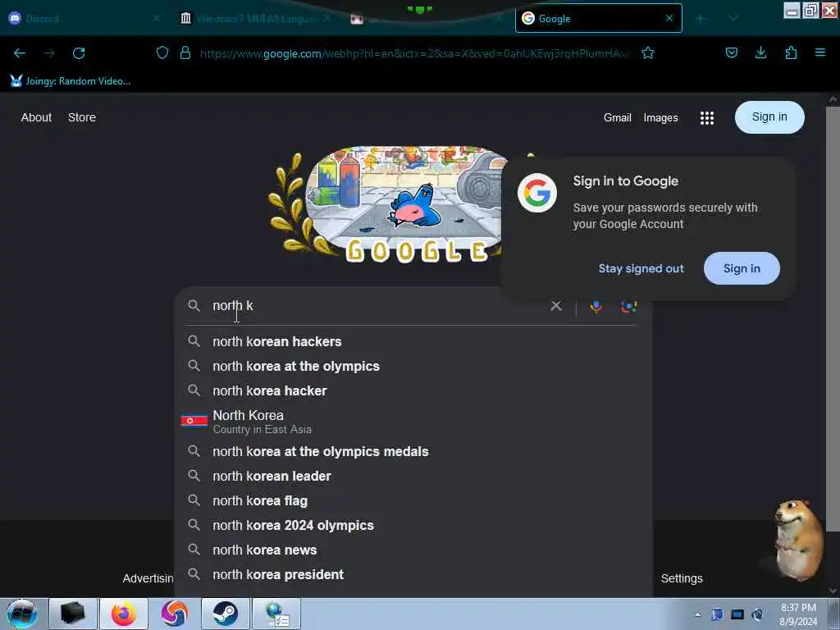Go to Google Images
The image size is (840, 630).
(660, 118)
